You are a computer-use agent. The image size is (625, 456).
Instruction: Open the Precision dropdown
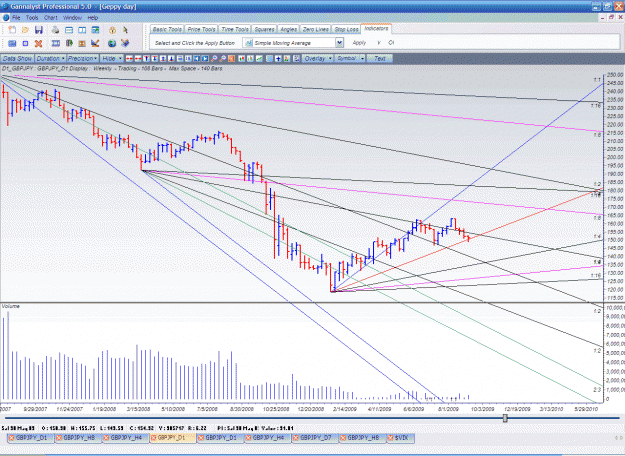click(83, 59)
